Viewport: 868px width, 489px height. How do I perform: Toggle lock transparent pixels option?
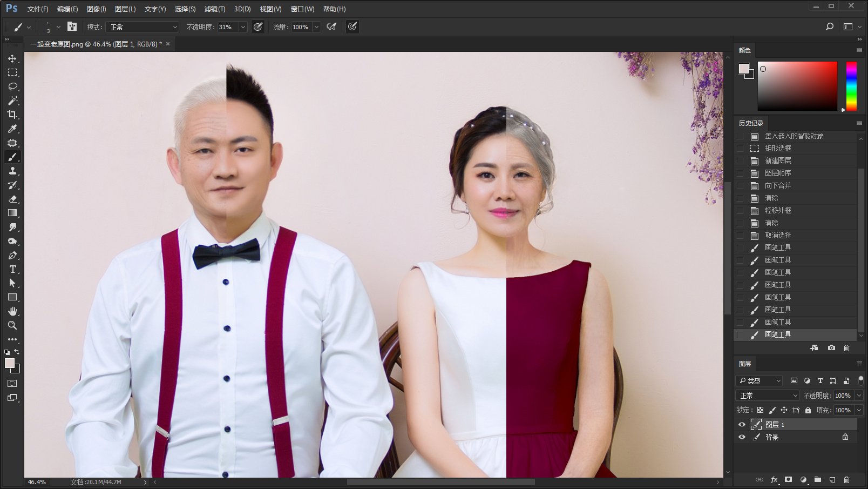point(760,410)
